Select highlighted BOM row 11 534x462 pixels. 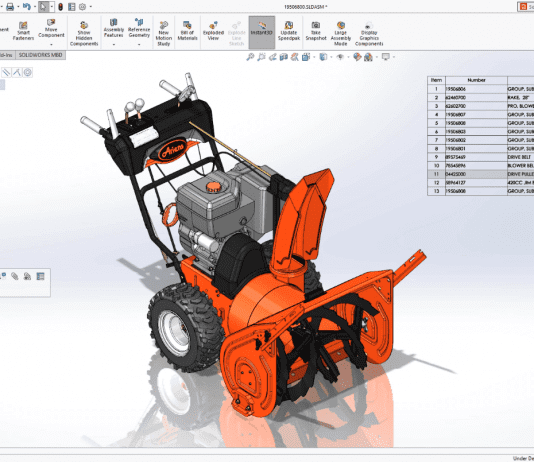[481, 174]
